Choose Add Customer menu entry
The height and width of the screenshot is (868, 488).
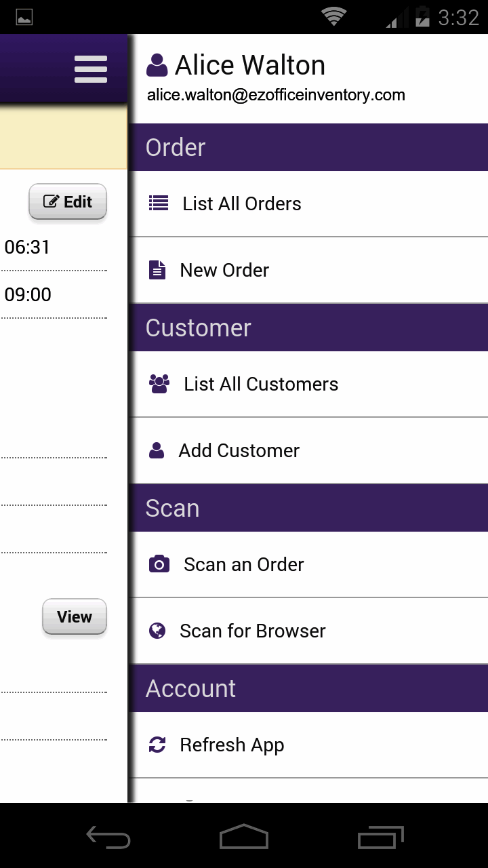[239, 450]
